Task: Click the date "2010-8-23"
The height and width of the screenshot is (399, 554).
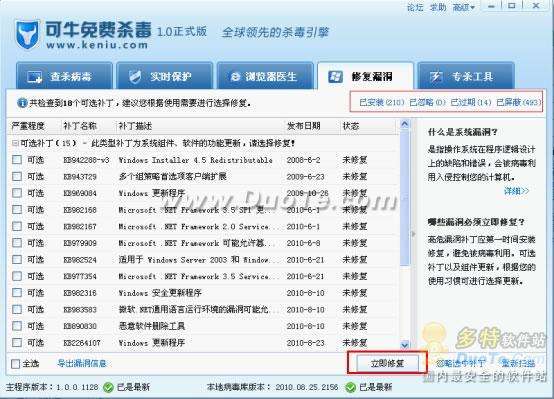Action: tap(305, 343)
